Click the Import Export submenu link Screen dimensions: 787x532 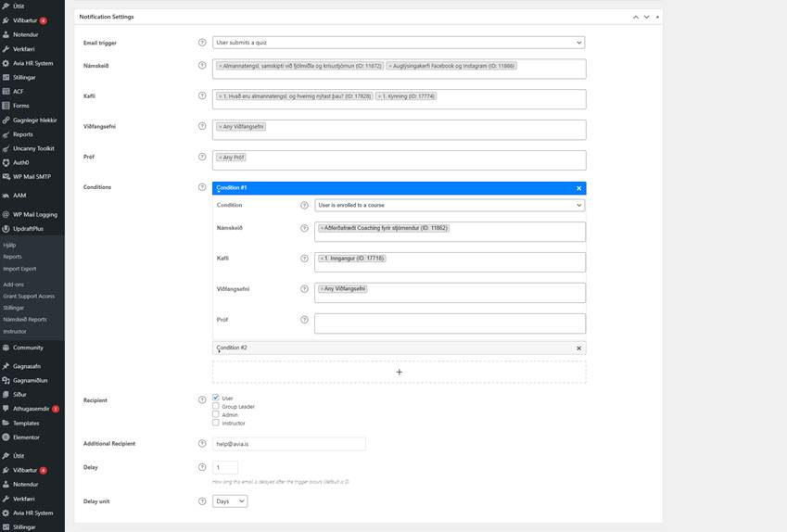19,269
